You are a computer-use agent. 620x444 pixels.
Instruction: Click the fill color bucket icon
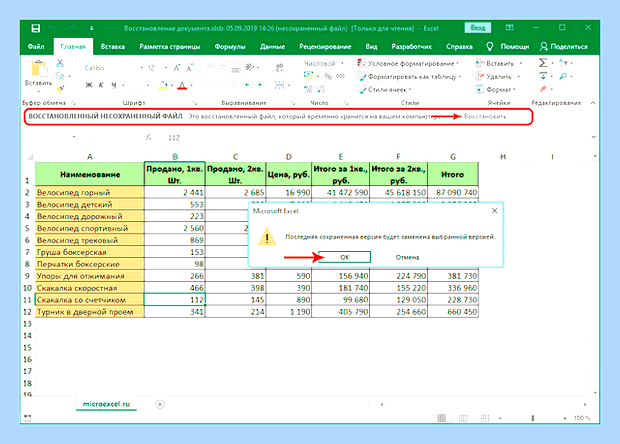pos(163,85)
